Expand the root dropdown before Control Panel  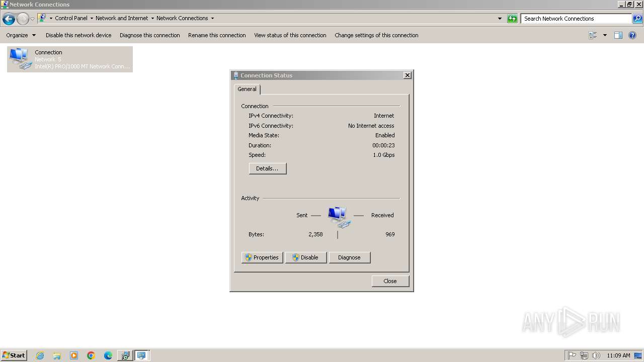(x=51, y=19)
